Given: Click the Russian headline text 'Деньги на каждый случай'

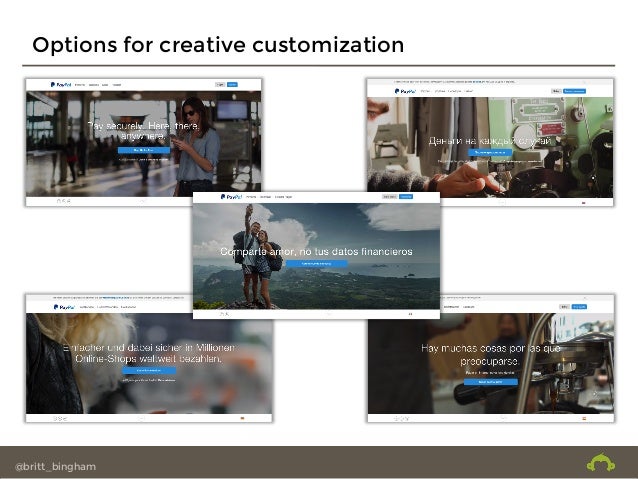Looking at the screenshot, I should pyautogui.click(x=489, y=141).
